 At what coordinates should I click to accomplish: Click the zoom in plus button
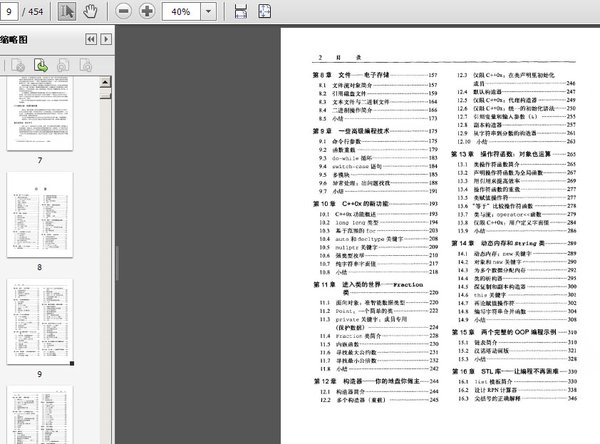tap(146, 11)
